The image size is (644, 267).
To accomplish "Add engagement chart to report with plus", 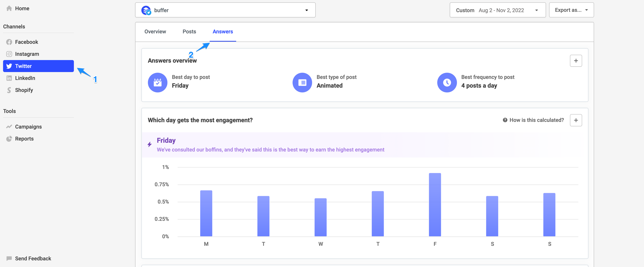I will [576, 120].
